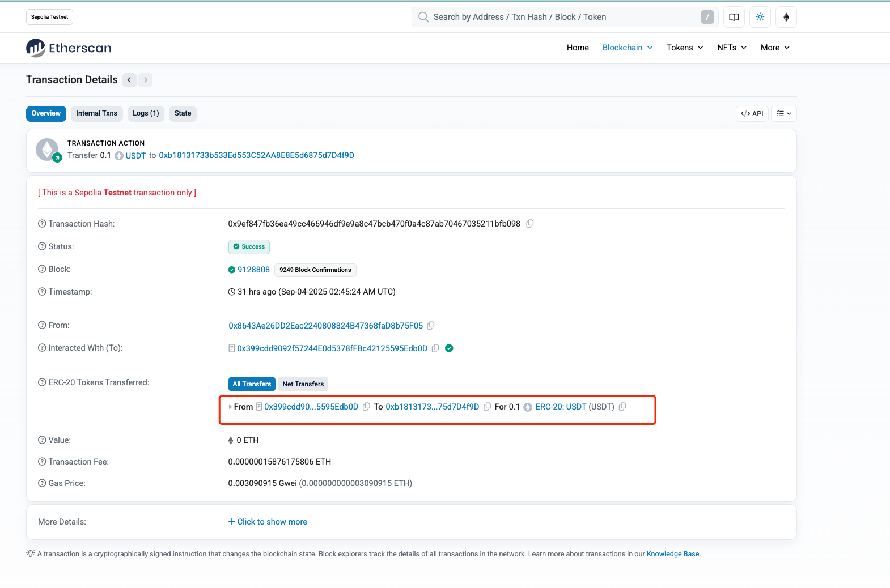Open contract 0x399cdd9092f57244 link
890x588 pixels.
pyautogui.click(x=332, y=348)
